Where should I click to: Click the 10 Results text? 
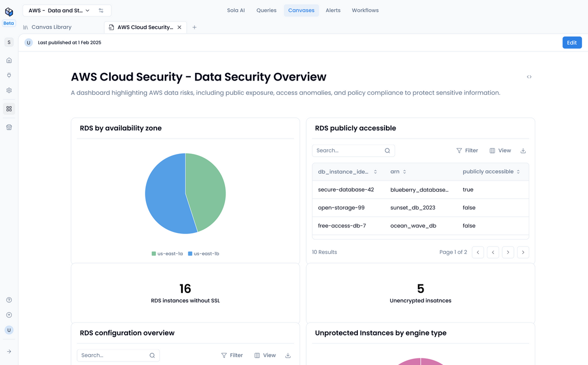325,252
